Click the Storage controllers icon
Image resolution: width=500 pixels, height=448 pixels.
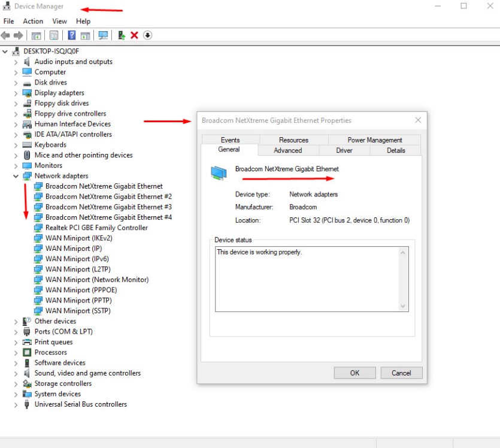click(27, 383)
